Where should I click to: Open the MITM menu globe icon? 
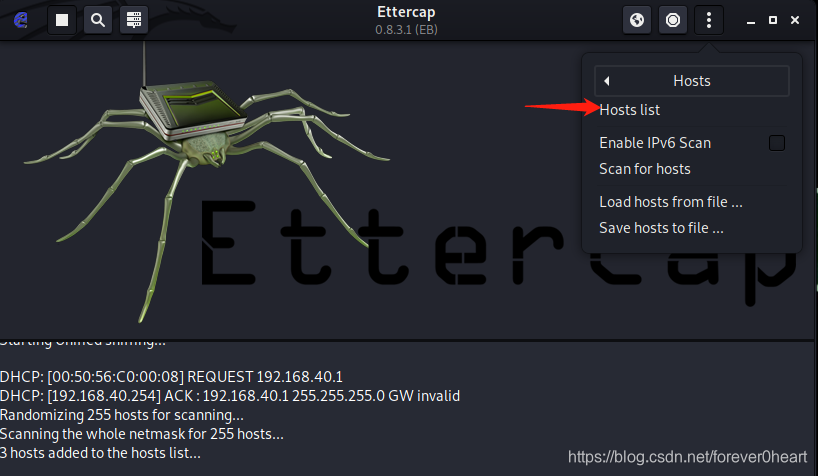click(637, 20)
